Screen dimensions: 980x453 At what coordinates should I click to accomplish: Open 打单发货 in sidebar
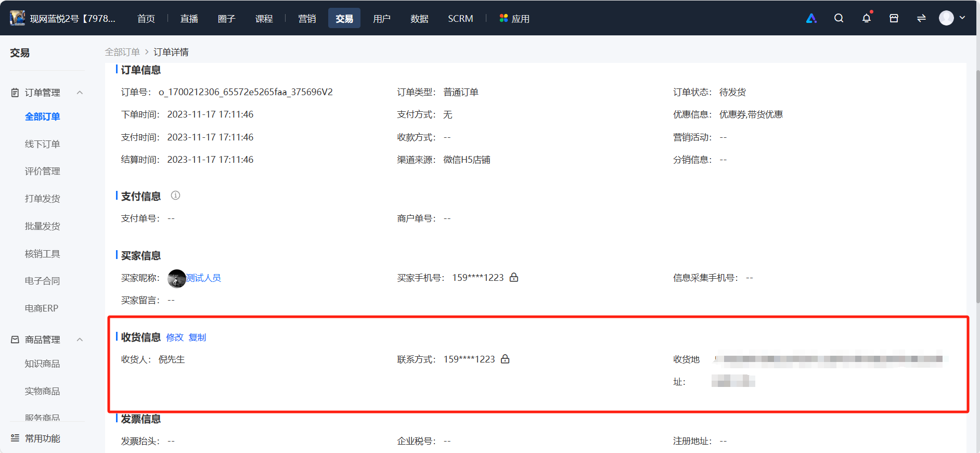(x=43, y=199)
